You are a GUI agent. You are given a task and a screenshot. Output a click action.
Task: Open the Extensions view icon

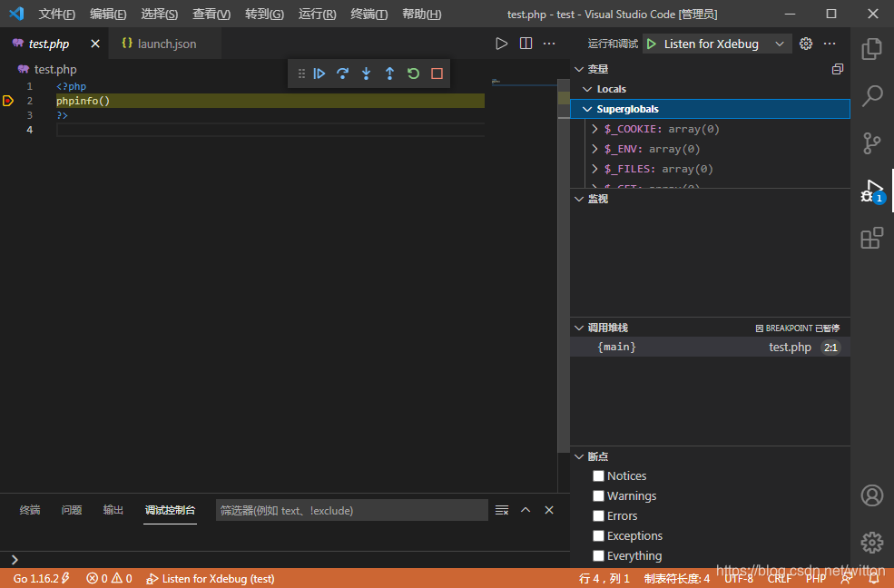tap(871, 238)
